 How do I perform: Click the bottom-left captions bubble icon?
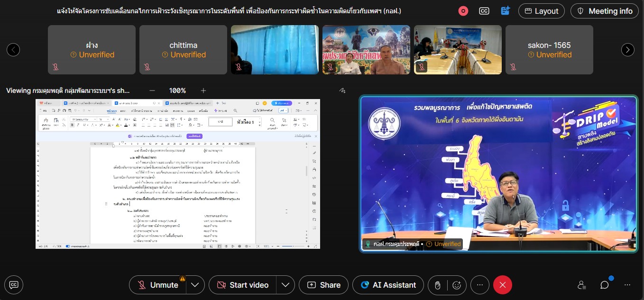click(x=14, y=285)
